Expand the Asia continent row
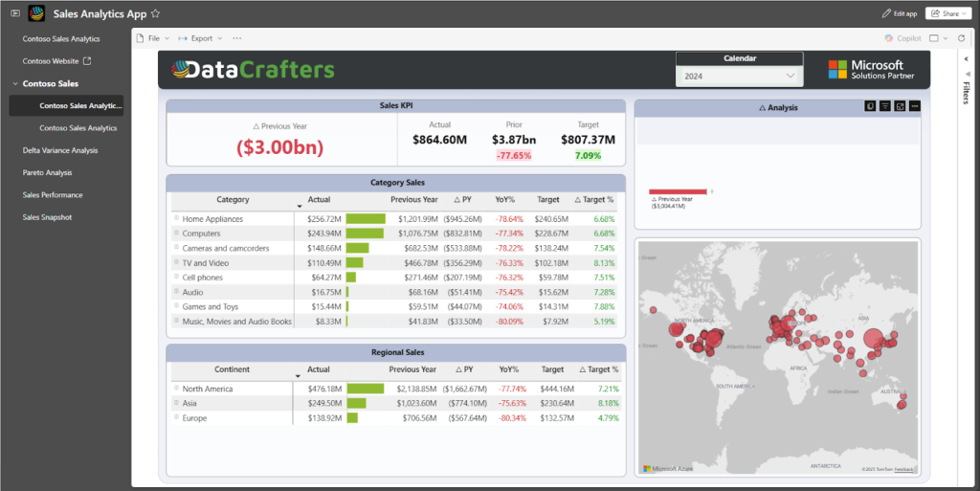980x491 pixels. coord(176,402)
